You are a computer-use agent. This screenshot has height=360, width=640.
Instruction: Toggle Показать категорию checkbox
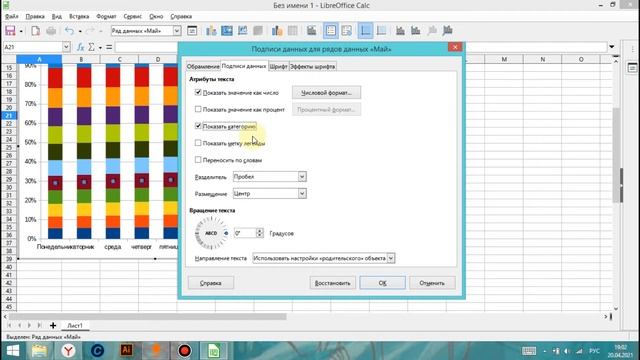tap(198, 126)
